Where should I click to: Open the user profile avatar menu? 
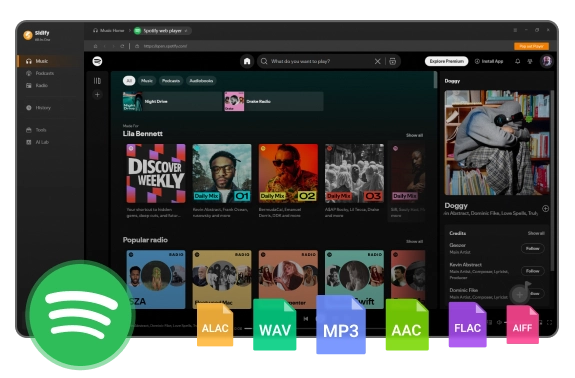[x=546, y=61]
